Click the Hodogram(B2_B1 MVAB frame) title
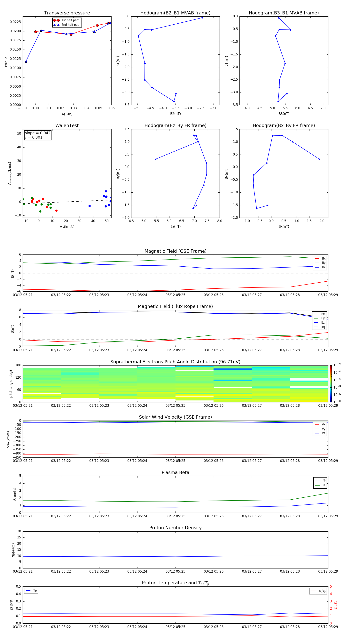 (x=175, y=13)
